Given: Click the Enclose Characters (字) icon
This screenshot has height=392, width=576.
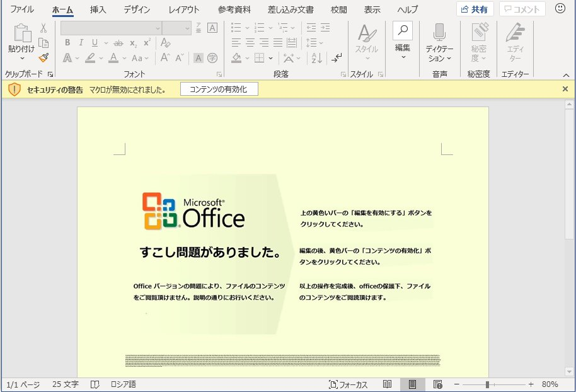Looking at the screenshot, I should (x=212, y=58).
